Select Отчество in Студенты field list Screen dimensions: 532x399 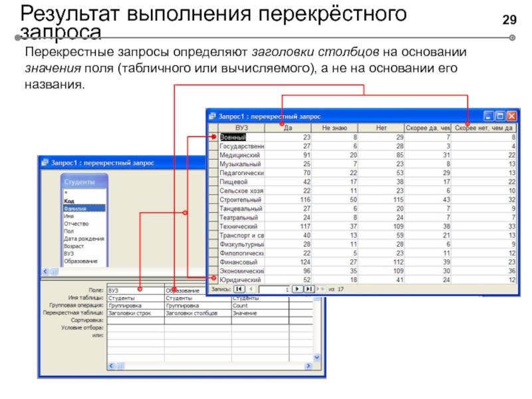click(84, 223)
